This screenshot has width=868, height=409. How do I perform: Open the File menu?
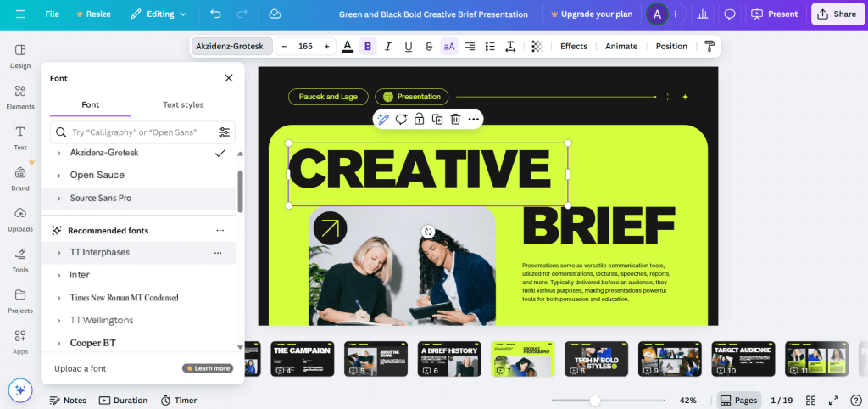[x=52, y=14]
